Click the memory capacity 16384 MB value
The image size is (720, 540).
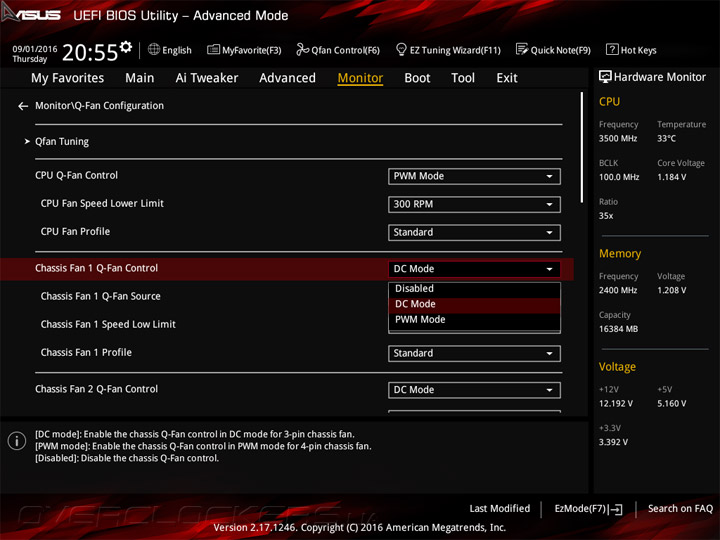point(618,329)
